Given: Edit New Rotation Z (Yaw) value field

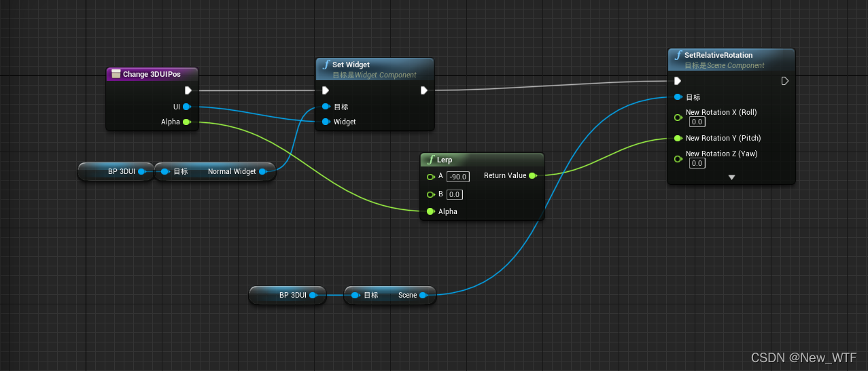Looking at the screenshot, I should coord(697,163).
